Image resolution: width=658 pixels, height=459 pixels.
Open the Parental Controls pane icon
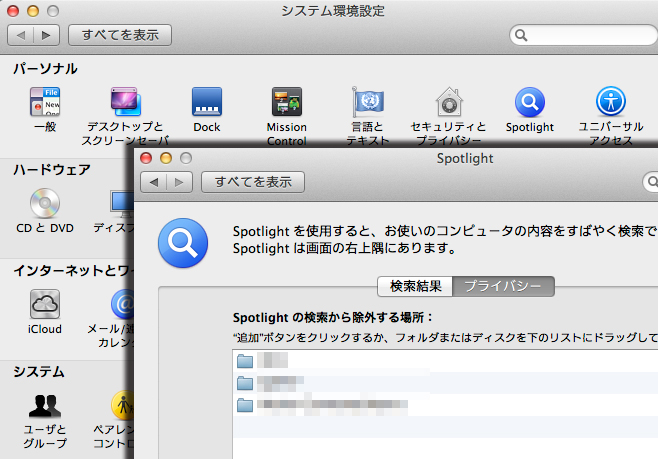122,406
